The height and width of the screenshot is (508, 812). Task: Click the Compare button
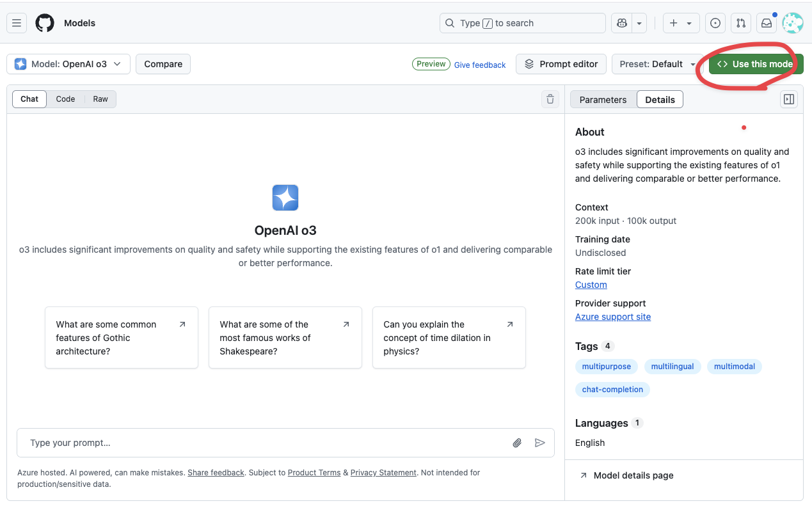(x=163, y=64)
